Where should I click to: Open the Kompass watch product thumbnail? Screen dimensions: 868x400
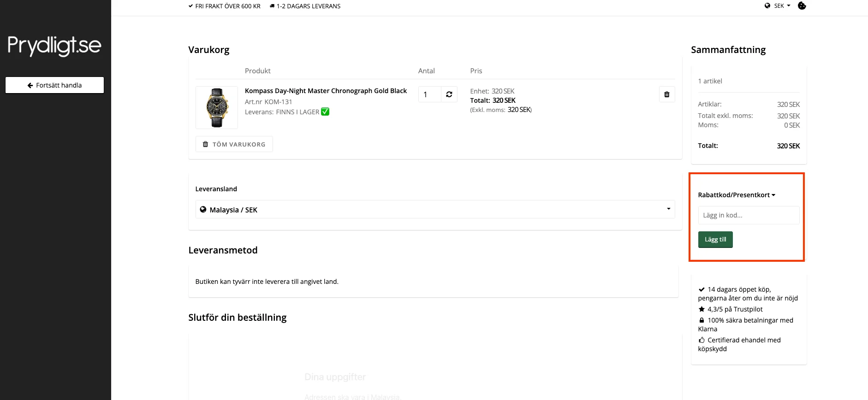[x=217, y=107]
